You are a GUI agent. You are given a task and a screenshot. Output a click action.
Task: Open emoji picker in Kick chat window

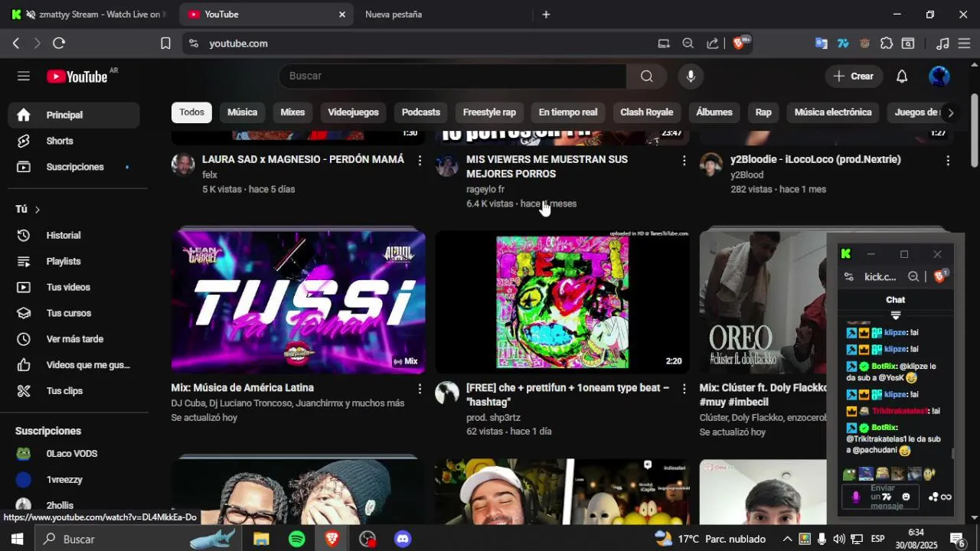906,497
